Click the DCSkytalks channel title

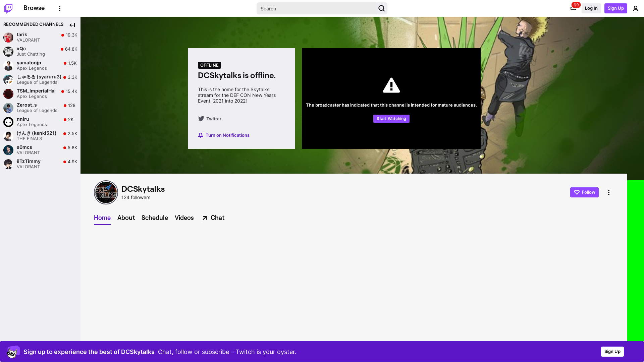coord(143,189)
